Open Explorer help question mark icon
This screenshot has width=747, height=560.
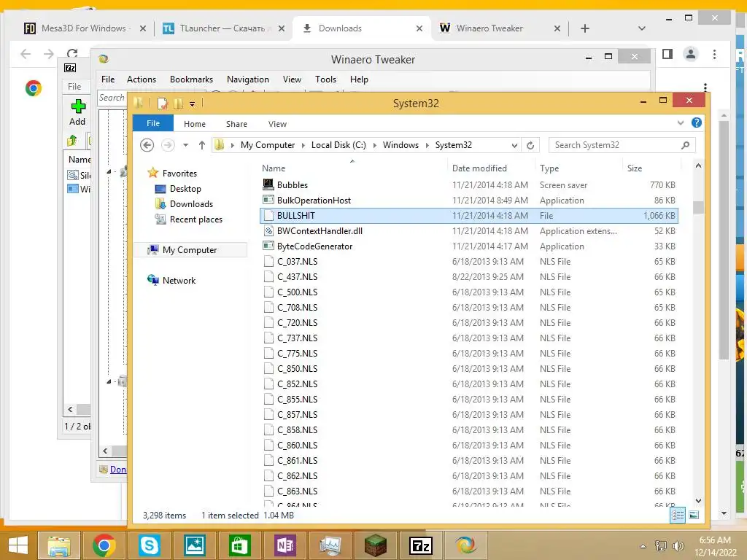click(x=696, y=122)
